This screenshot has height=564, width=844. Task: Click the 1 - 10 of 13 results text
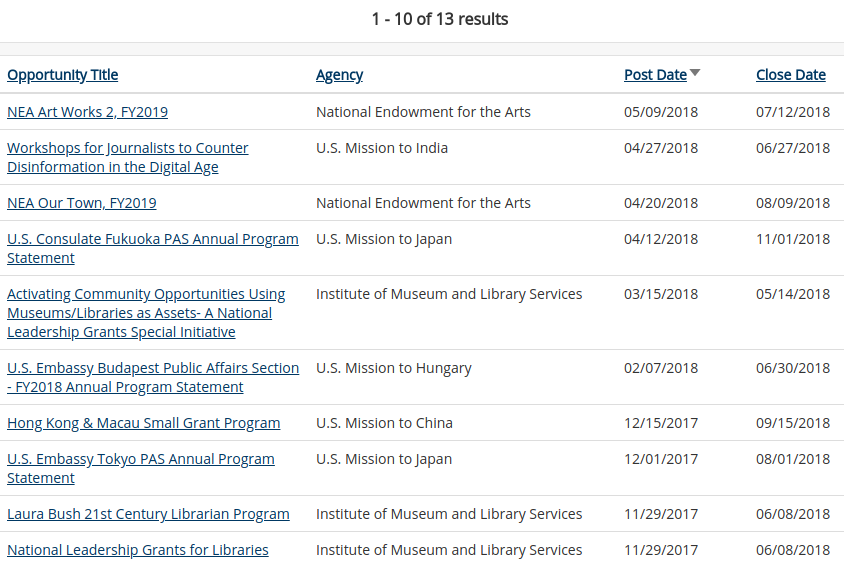440,19
